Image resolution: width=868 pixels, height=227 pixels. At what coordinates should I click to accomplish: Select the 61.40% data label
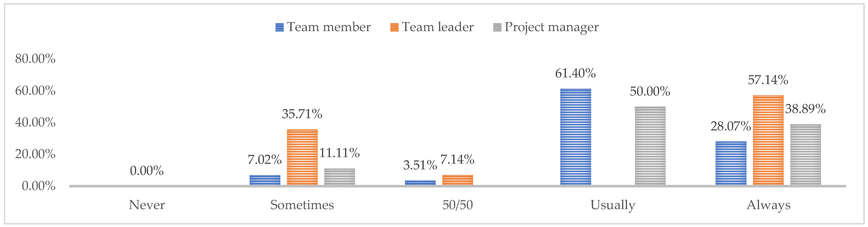click(x=575, y=73)
